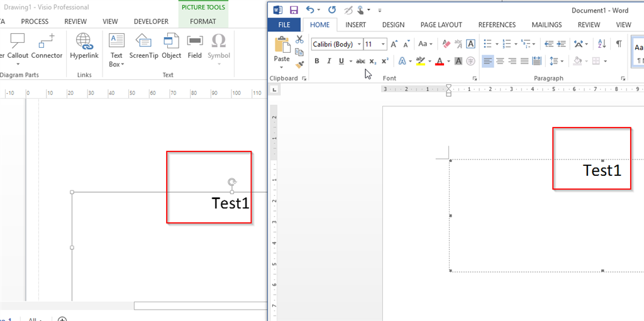Click the Subscript icon

click(x=372, y=61)
